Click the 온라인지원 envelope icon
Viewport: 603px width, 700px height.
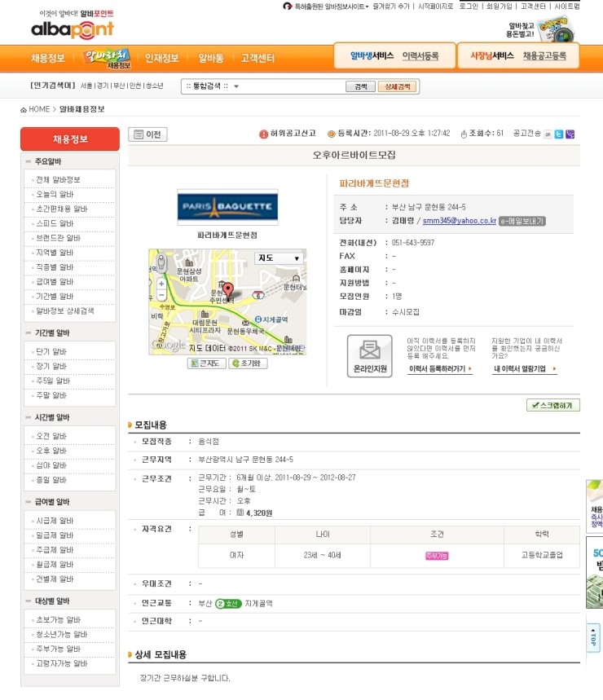tap(370, 356)
